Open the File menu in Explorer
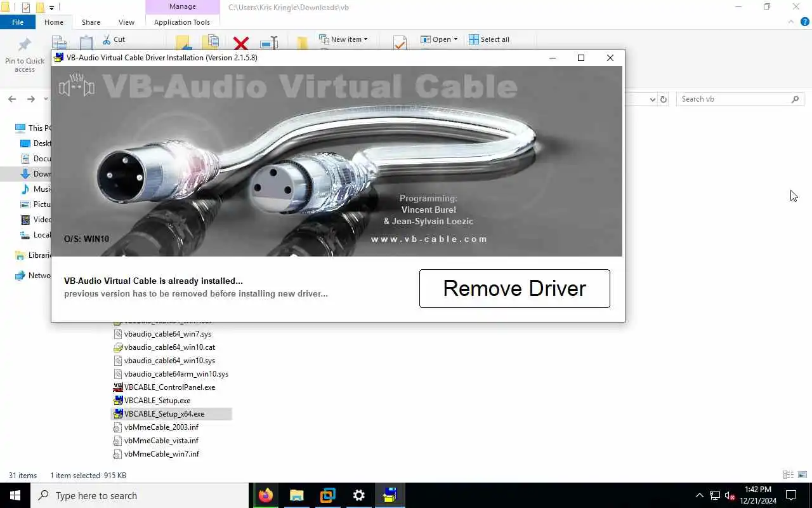Screen dimensions: 812x508 click(18, 22)
